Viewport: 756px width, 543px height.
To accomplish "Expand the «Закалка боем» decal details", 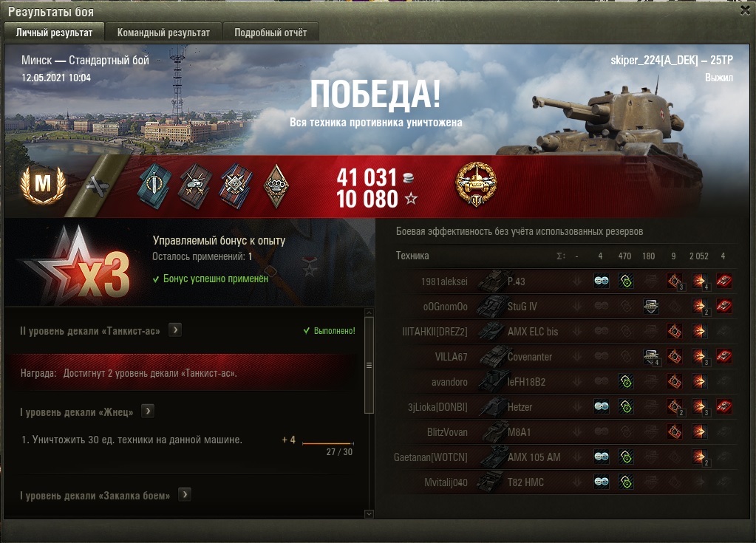I will (x=185, y=494).
